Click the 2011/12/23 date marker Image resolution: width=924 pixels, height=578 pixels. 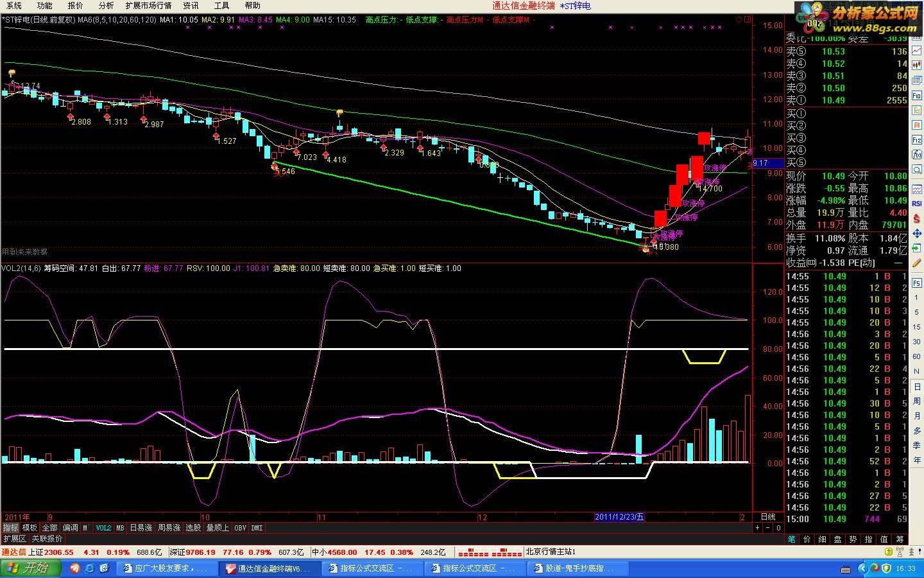point(619,517)
